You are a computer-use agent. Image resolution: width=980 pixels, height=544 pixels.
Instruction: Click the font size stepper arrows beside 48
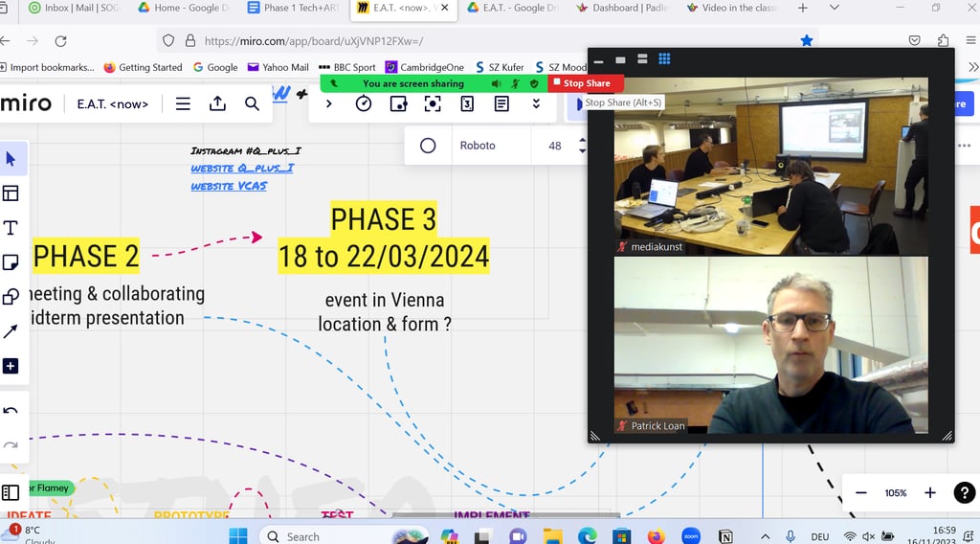tap(582, 146)
